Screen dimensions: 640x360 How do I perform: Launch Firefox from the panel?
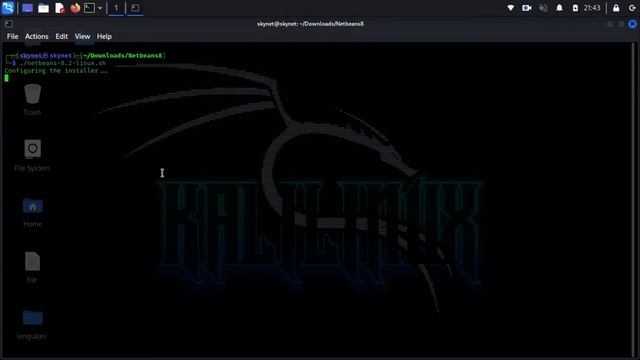point(75,8)
